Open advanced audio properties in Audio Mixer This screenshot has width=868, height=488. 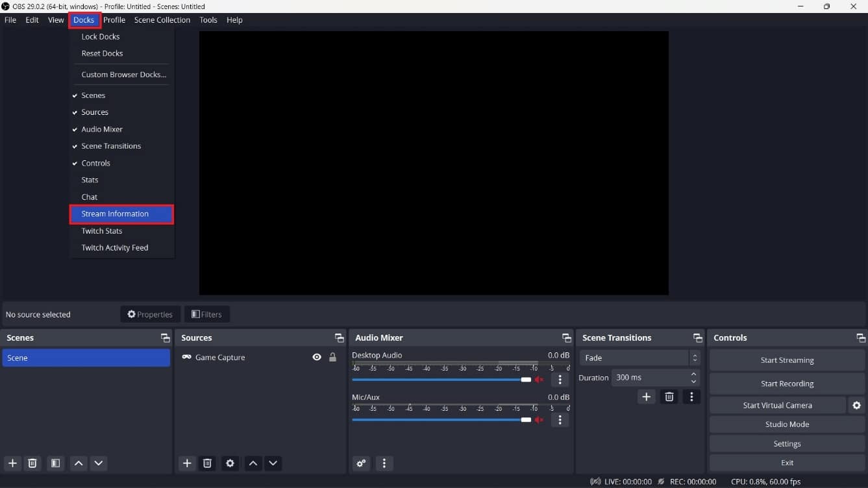click(x=362, y=463)
